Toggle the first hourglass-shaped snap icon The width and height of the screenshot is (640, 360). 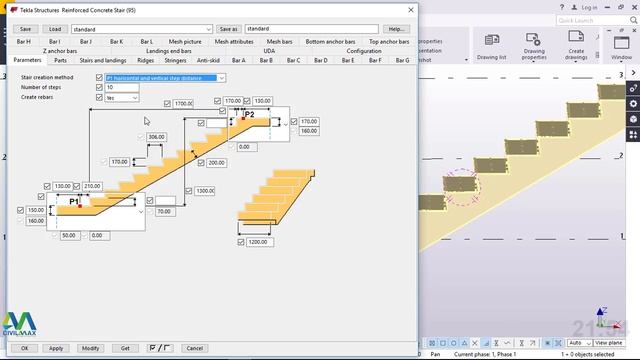496,343
